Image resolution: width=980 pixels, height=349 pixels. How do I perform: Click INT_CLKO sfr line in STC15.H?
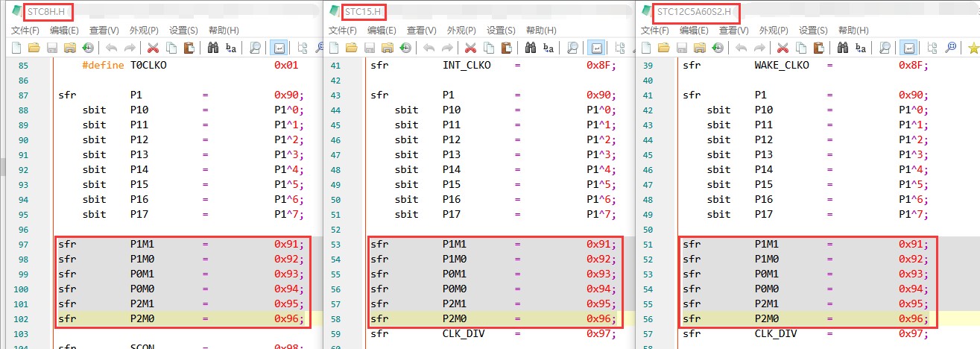494,65
